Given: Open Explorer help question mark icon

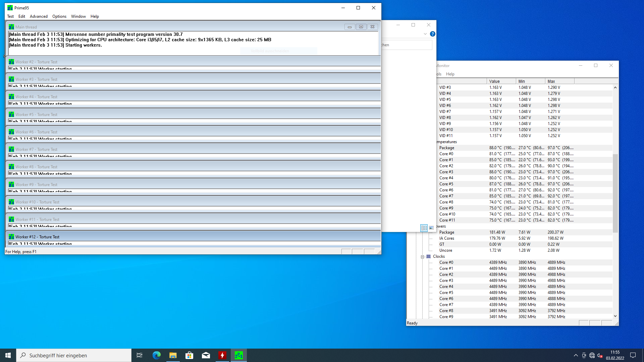Looking at the screenshot, I should tap(433, 34).
